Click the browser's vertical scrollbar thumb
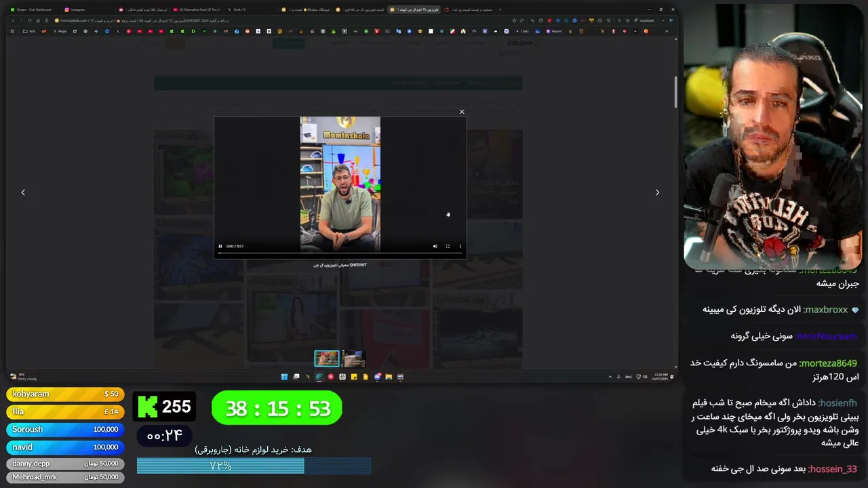This screenshot has height=488, width=868. 675,92
